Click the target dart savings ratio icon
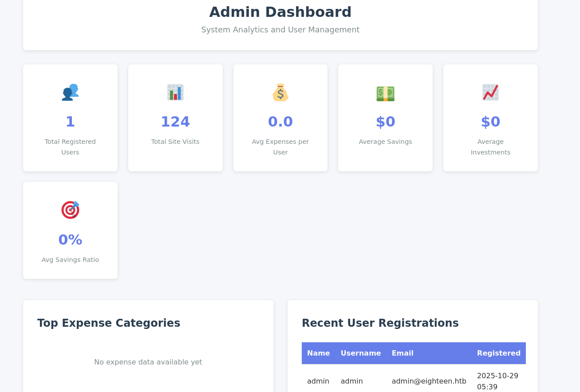The width and height of the screenshot is (580, 392). [70, 210]
